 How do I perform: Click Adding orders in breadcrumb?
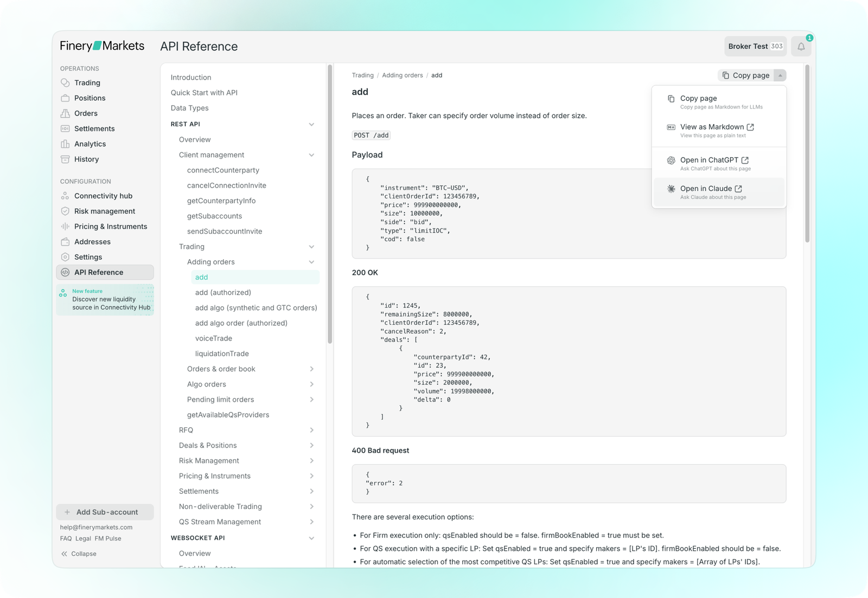[402, 75]
